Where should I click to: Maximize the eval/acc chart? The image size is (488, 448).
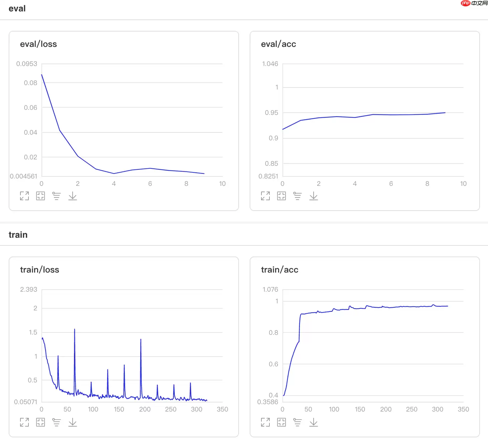265,196
